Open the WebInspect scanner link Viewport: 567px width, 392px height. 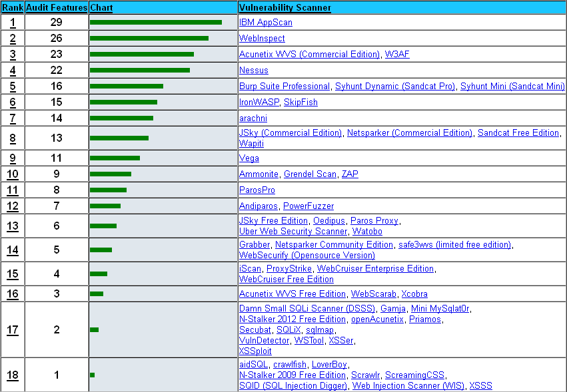point(262,39)
